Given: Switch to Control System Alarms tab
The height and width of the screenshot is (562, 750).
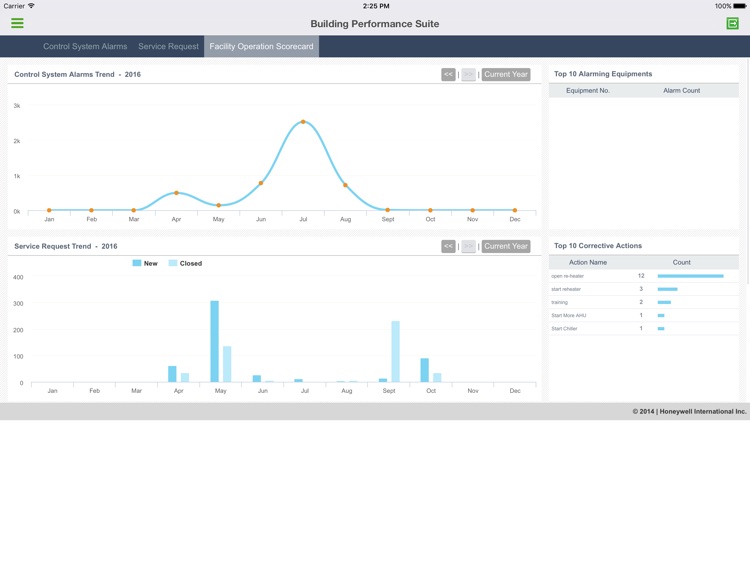Looking at the screenshot, I should point(85,46).
